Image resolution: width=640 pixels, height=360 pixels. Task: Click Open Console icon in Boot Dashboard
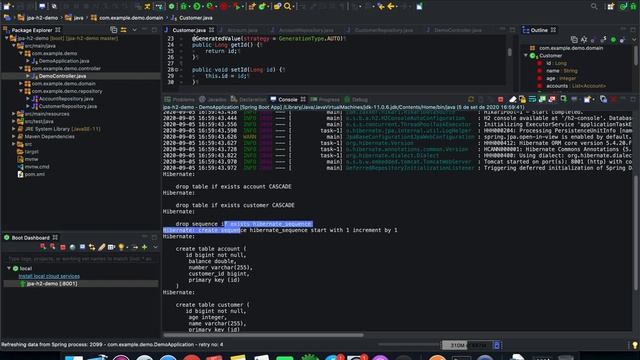point(82,247)
